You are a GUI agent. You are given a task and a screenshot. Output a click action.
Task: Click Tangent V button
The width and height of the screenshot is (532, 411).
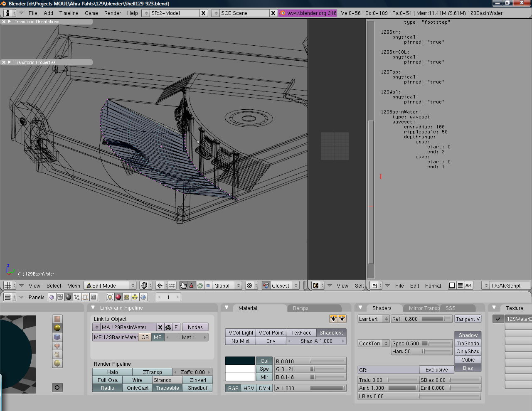click(468, 319)
